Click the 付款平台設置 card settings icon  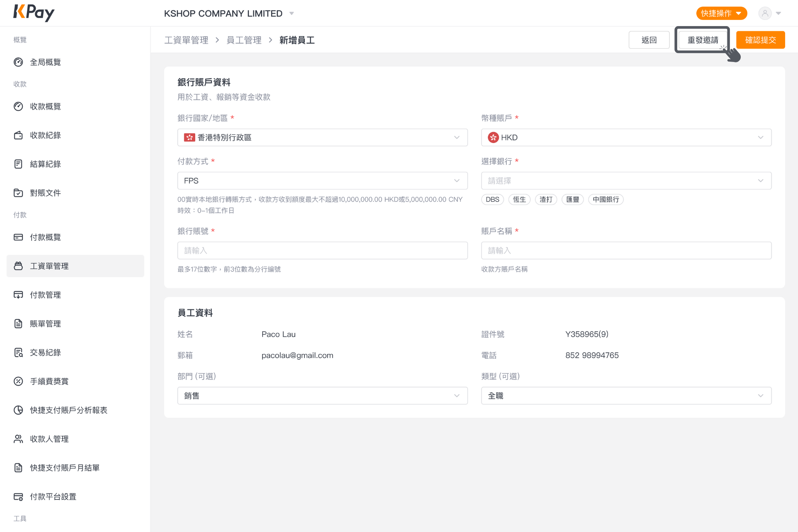[x=18, y=497]
